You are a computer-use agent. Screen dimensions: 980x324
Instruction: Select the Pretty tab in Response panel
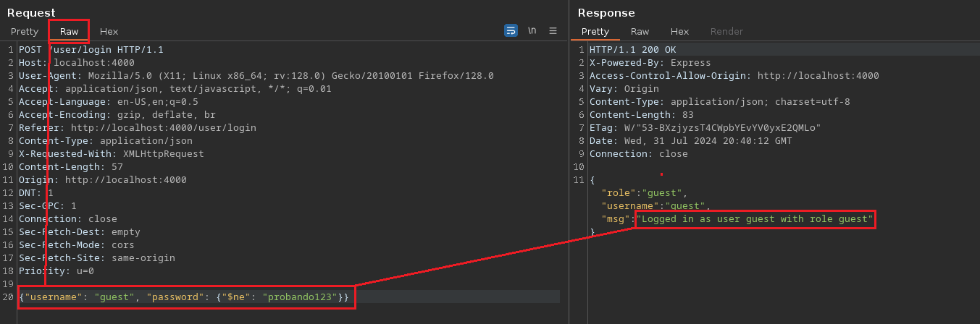(595, 31)
